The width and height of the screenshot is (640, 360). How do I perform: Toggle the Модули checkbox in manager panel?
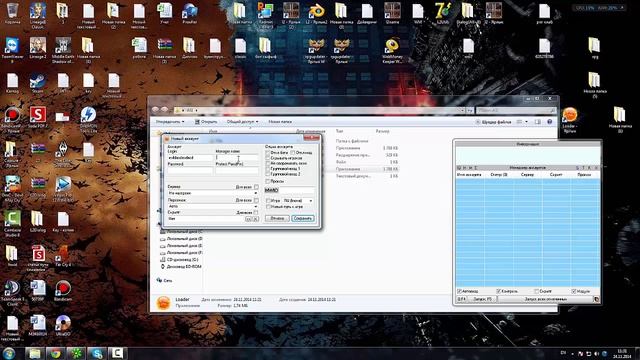coord(574,291)
